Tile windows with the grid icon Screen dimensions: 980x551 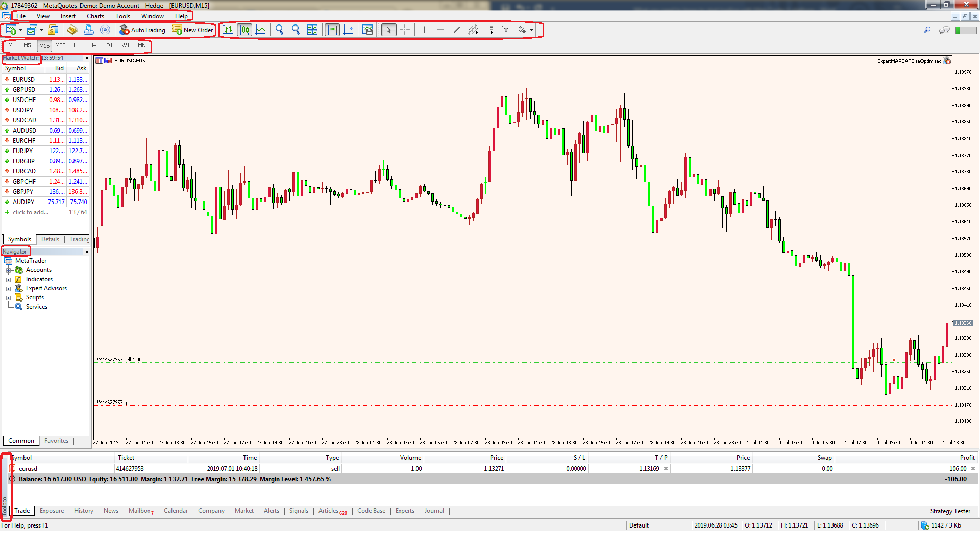(x=312, y=30)
